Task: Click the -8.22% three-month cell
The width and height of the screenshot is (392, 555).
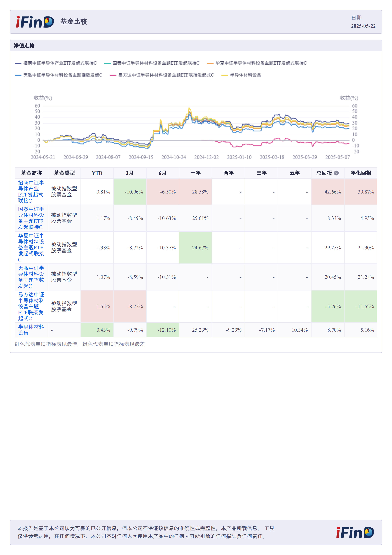Action: tap(130, 306)
